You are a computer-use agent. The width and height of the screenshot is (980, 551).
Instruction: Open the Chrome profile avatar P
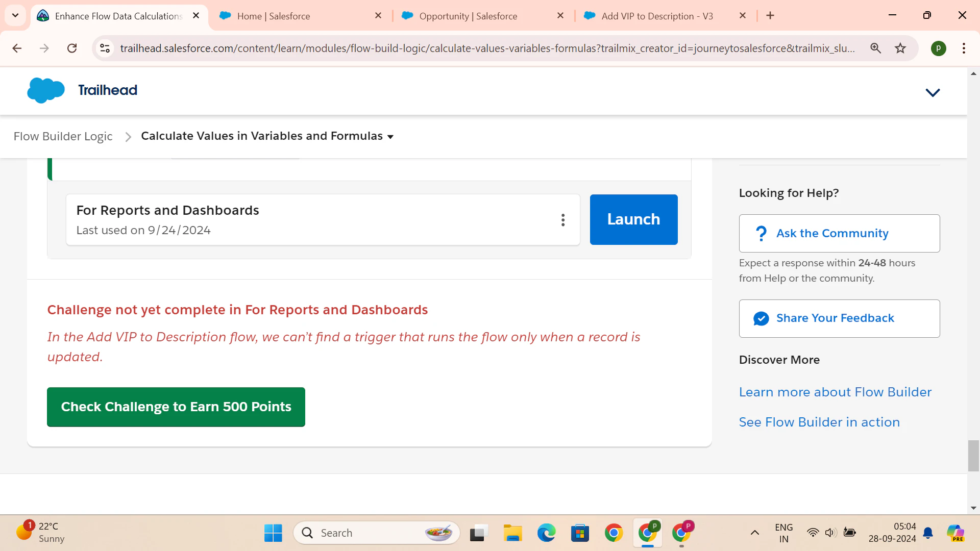[x=938, y=48]
